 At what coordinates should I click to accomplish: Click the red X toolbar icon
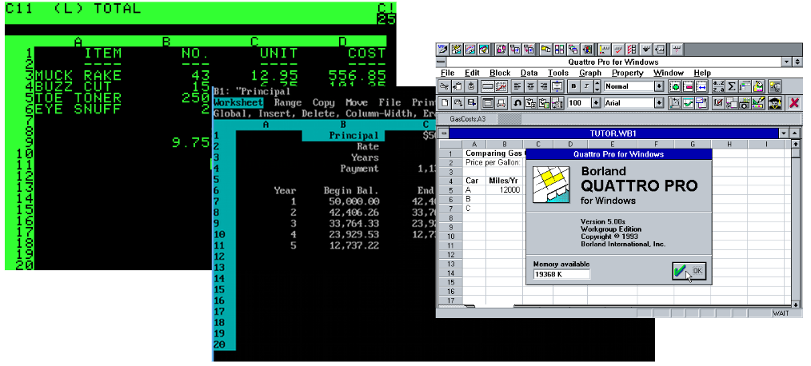(x=794, y=102)
